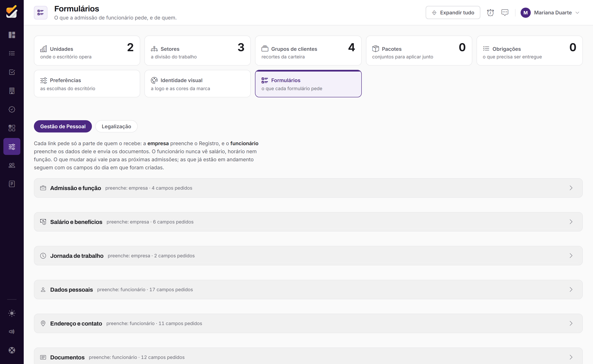This screenshot has width=593, height=364.
Task: Open the help lifebuoy icon in sidebar
Action: click(12, 350)
